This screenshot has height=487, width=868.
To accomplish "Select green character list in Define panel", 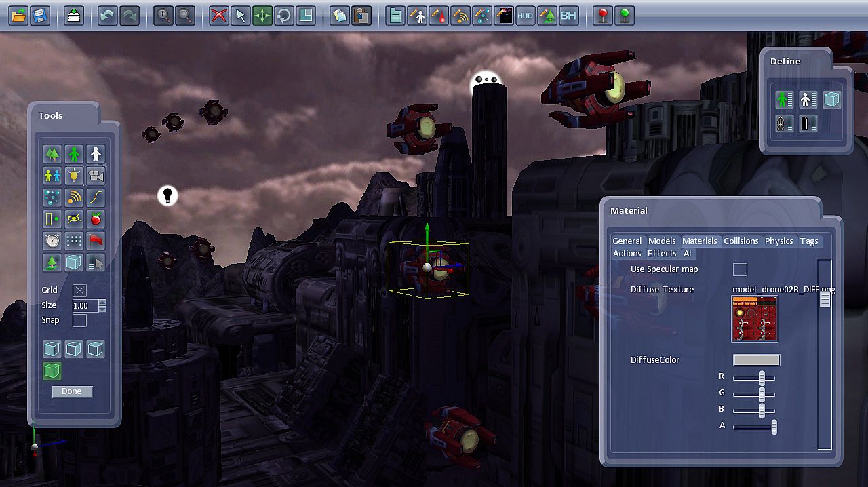I will coord(785,100).
